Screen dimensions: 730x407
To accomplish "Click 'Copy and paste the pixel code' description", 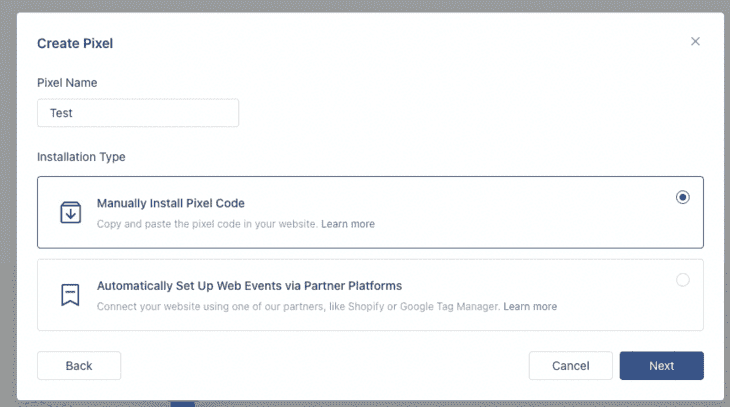I will (207, 224).
